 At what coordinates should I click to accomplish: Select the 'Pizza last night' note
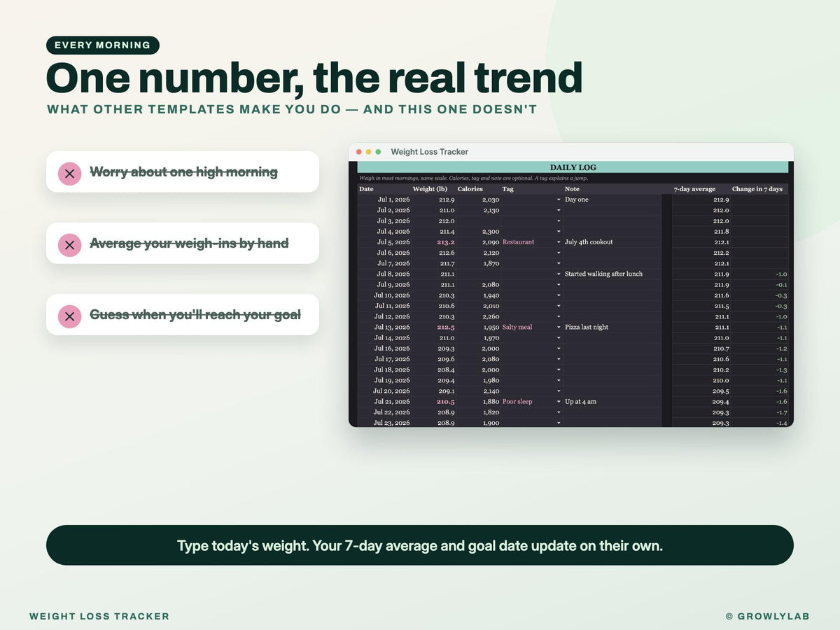(x=612, y=328)
